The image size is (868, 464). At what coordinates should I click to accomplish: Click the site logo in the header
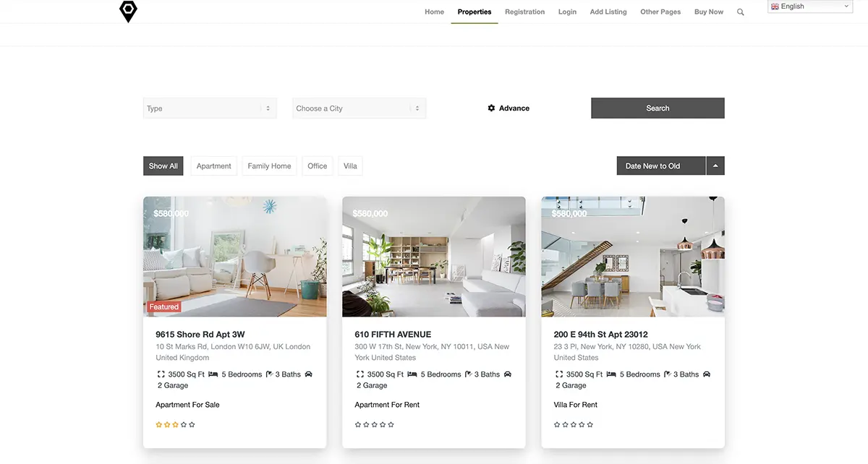(x=128, y=11)
